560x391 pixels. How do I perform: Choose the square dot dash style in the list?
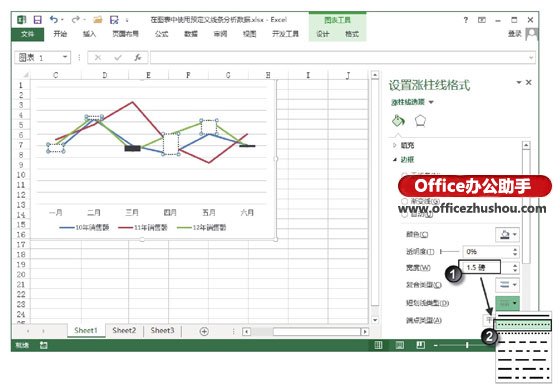pyautogui.click(x=523, y=334)
